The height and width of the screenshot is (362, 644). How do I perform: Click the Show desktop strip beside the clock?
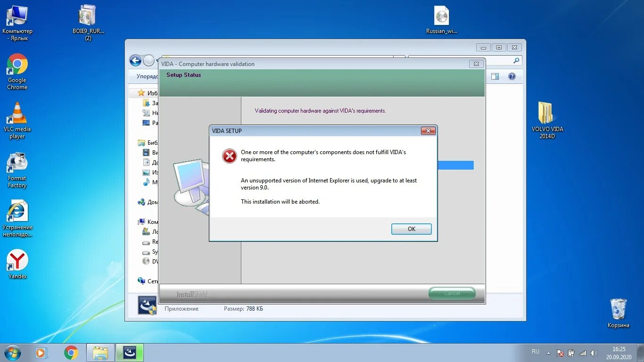pos(641,353)
